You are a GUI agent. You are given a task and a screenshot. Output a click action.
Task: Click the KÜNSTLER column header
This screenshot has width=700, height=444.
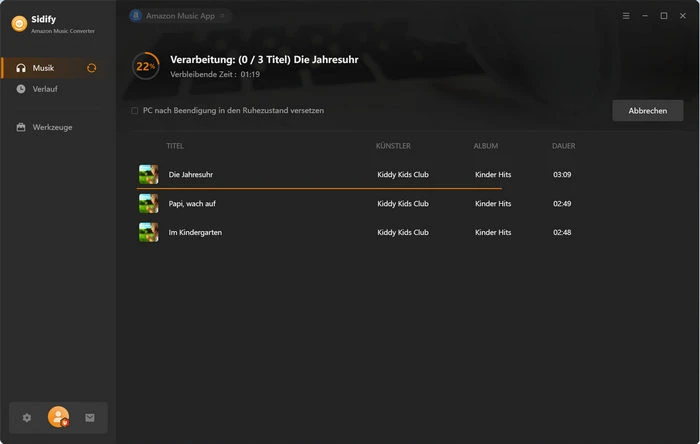coord(393,146)
